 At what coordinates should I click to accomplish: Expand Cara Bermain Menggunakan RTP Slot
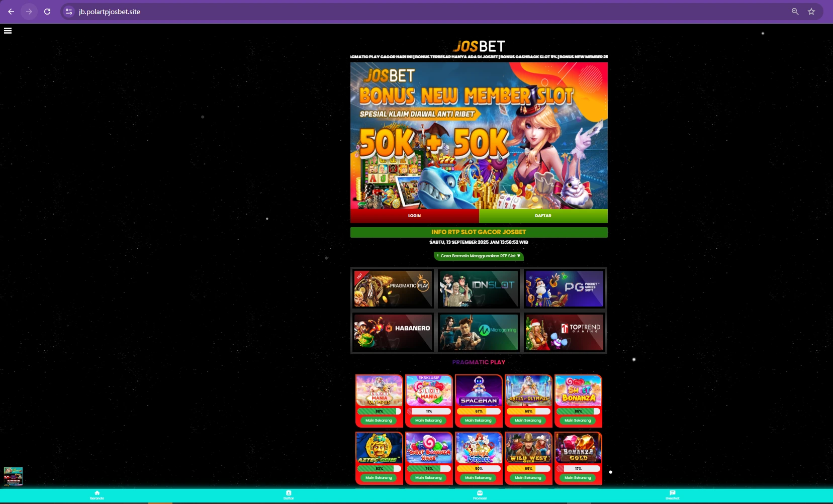click(x=479, y=256)
